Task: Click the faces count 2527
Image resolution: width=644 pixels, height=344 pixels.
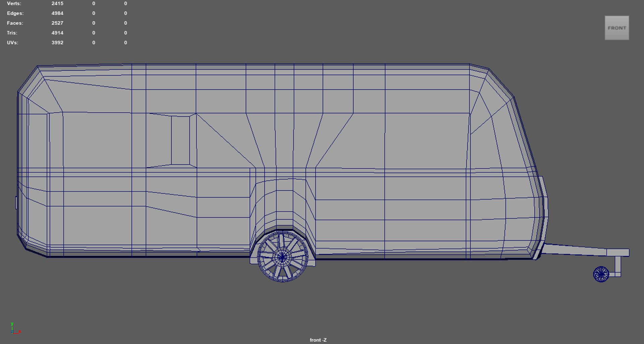Action: tap(57, 23)
